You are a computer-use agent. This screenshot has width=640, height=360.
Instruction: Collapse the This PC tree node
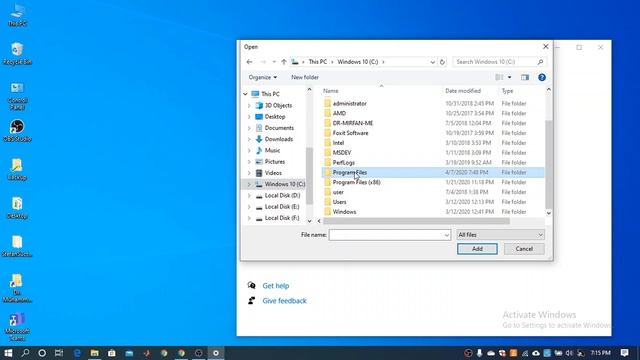coord(245,94)
